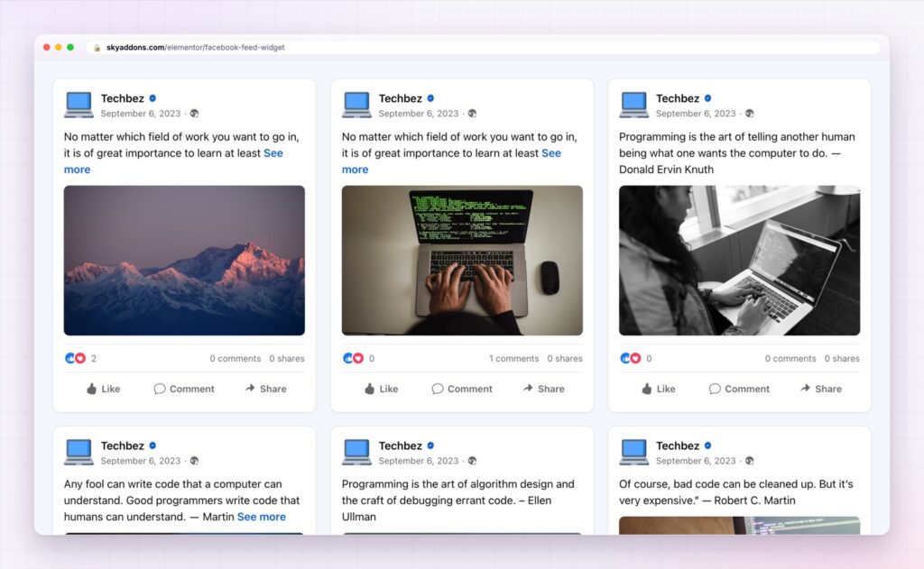Click verified badge on the Knuth quote post
The width and height of the screenshot is (924, 569).
click(x=707, y=98)
